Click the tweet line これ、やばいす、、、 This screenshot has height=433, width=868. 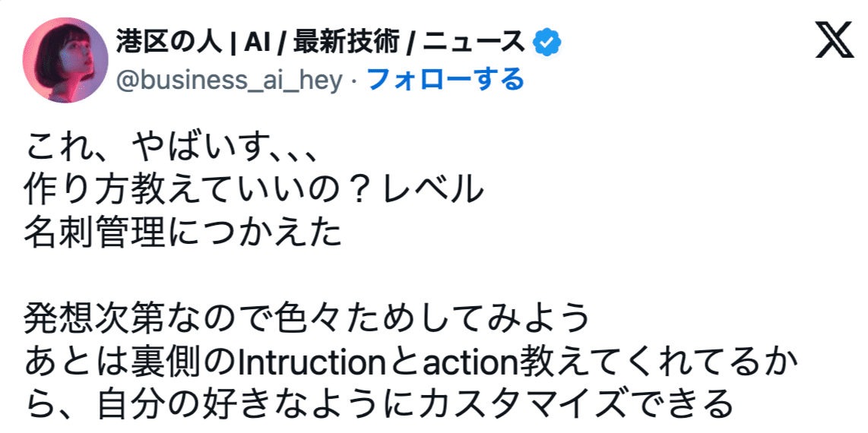pos(170,147)
